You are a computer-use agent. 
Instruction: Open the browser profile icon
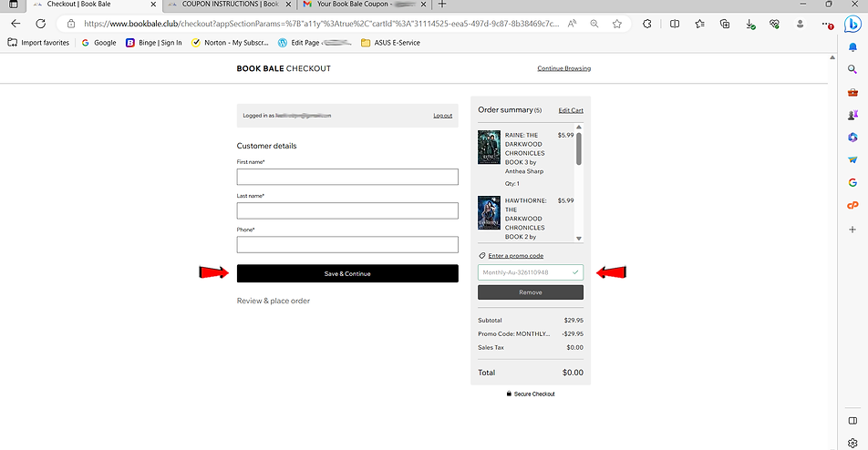point(800,24)
